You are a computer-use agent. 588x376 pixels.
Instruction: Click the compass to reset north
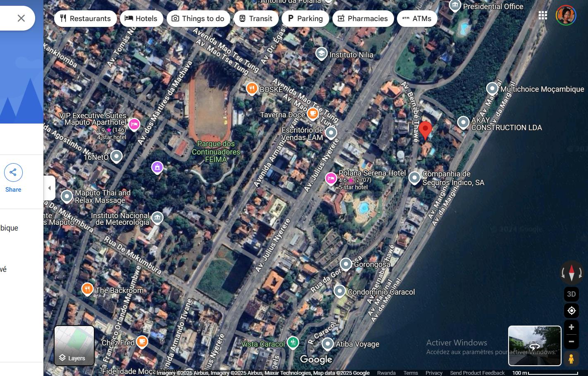click(x=571, y=273)
